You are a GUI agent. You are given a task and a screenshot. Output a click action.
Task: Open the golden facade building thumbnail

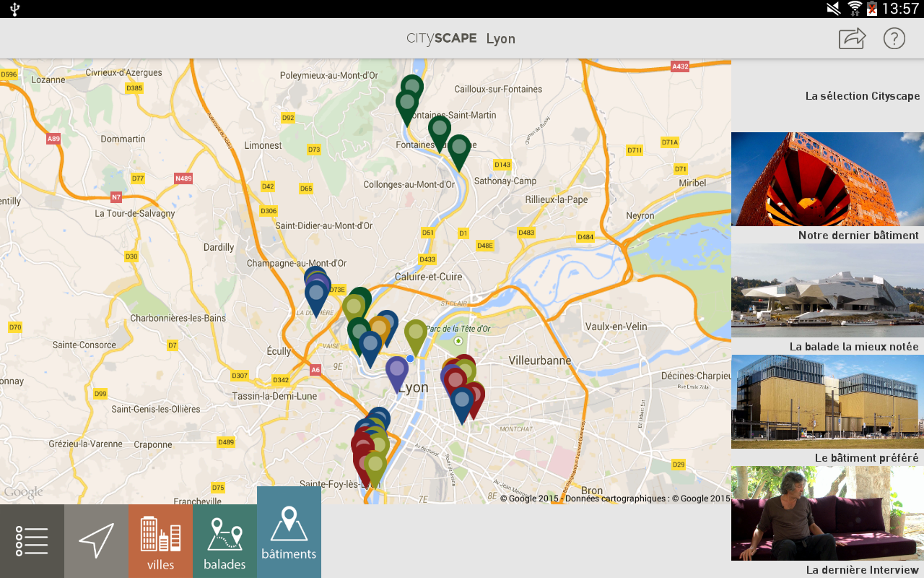pos(827,402)
